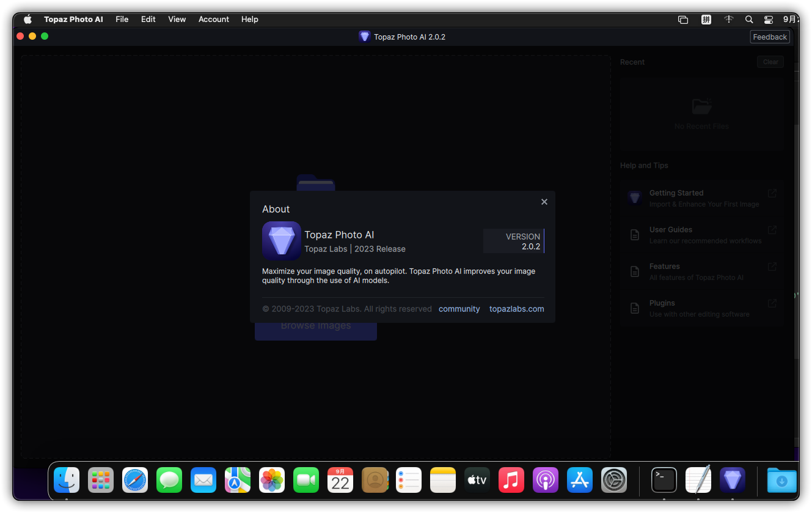Close the About dialog with the X
This screenshot has height=513, width=812.
tap(544, 202)
